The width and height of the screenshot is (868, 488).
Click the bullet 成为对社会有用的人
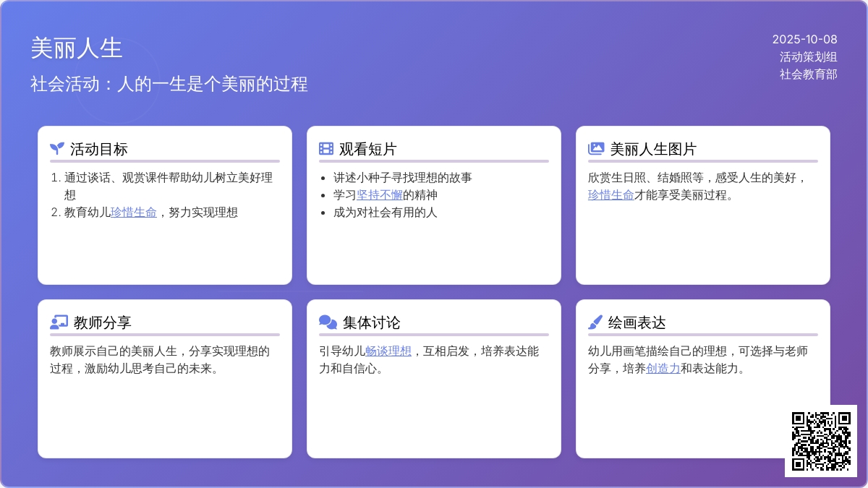point(385,213)
